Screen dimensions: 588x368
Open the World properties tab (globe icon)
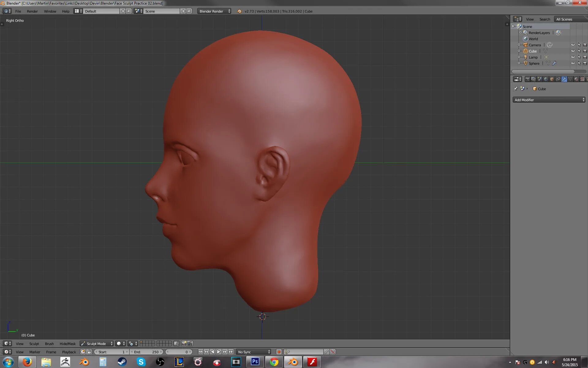[546, 79]
